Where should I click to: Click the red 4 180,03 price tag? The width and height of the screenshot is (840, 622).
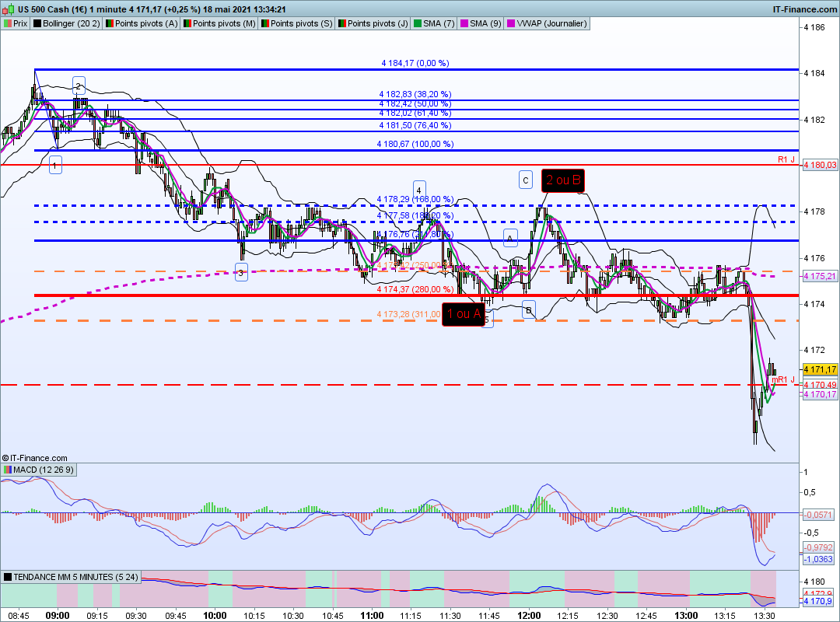point(820,165)
